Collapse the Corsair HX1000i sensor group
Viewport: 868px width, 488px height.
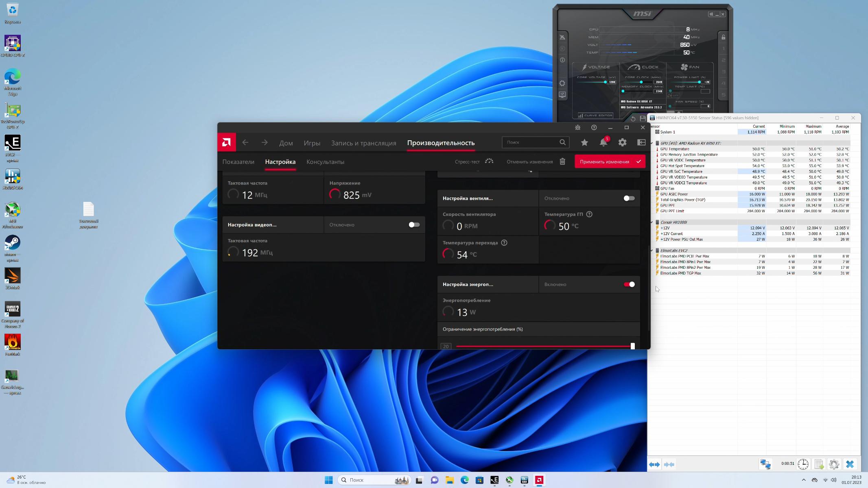(x=652, y=222)
